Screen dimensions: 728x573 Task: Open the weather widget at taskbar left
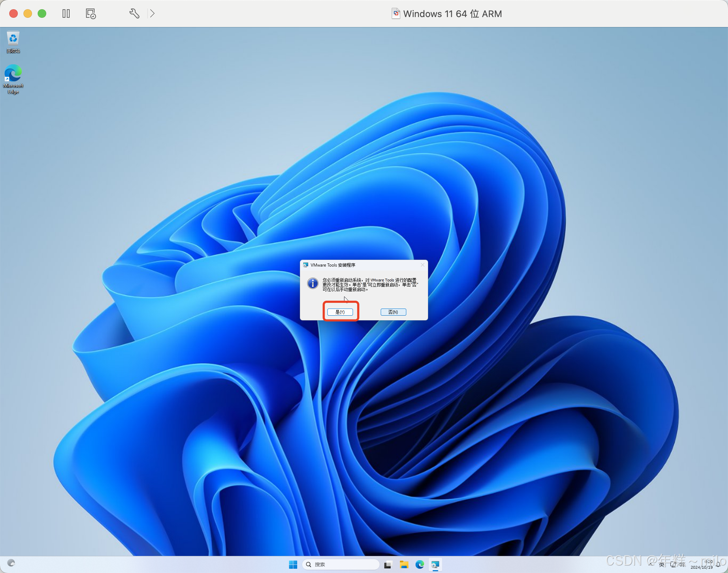tap(11, 563)
